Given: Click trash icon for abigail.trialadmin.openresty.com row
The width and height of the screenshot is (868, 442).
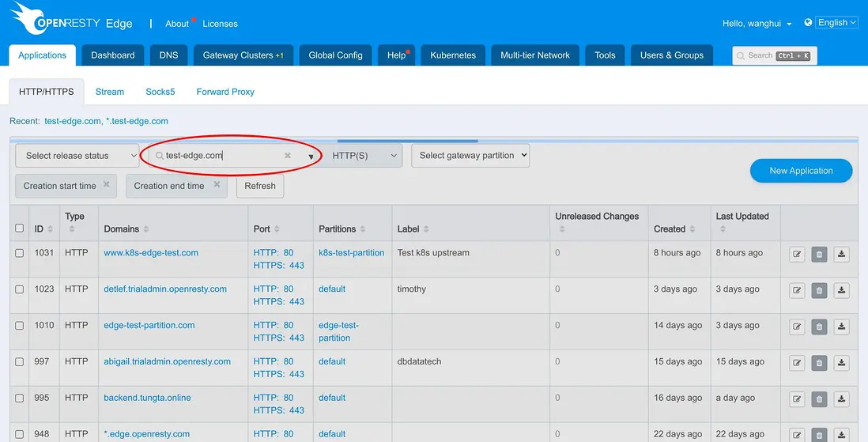Looking at the screenshot, I should (x=819, y=363).
